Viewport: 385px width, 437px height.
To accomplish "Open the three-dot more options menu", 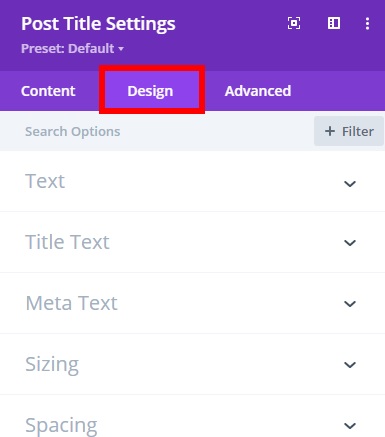I will point(367,24).
